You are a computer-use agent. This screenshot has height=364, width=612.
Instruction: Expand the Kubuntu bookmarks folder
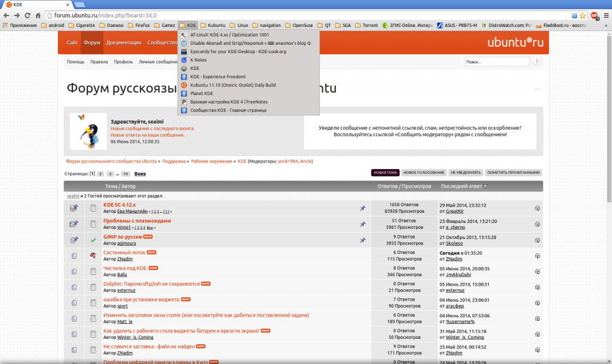pos(213,25)
